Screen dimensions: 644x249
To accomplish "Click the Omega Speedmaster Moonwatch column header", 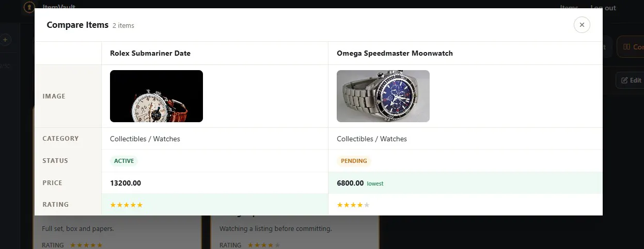I will pos(395,53).
